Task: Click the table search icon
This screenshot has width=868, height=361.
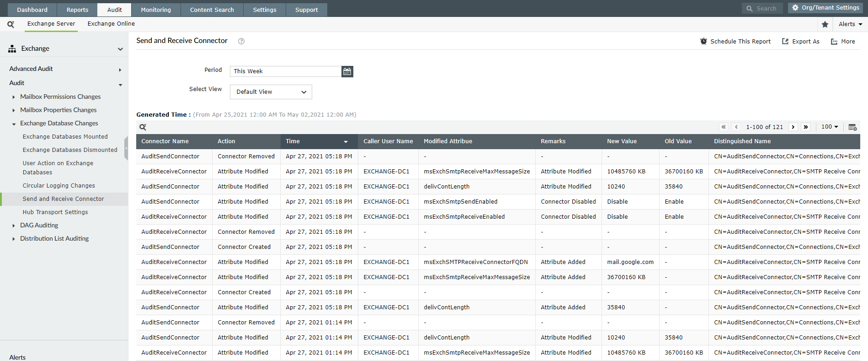Action: 143,127
